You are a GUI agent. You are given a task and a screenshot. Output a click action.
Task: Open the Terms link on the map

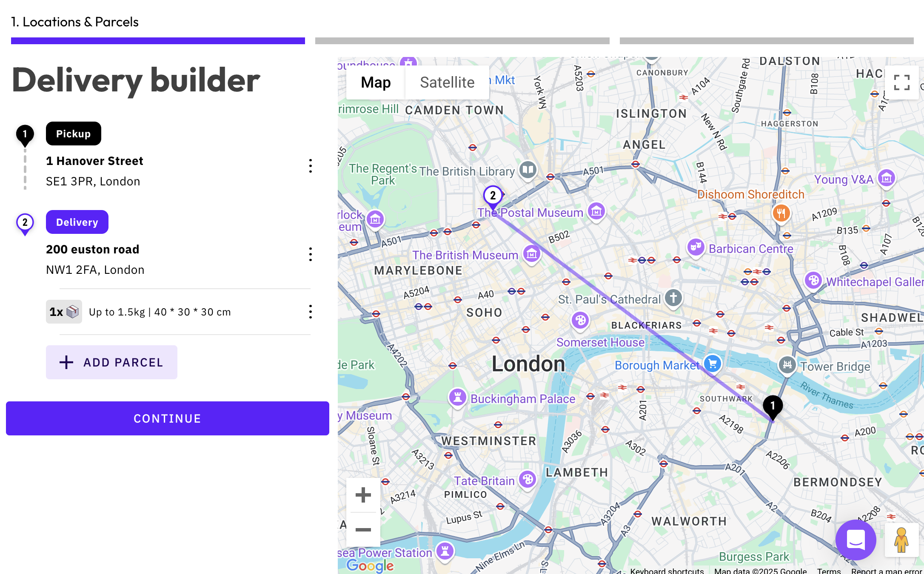click(x=829, y=571)
